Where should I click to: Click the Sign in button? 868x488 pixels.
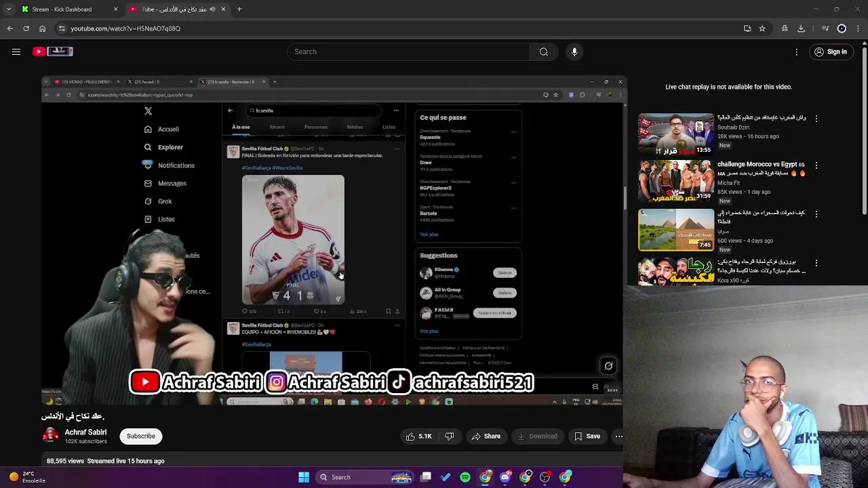point(831,52)
